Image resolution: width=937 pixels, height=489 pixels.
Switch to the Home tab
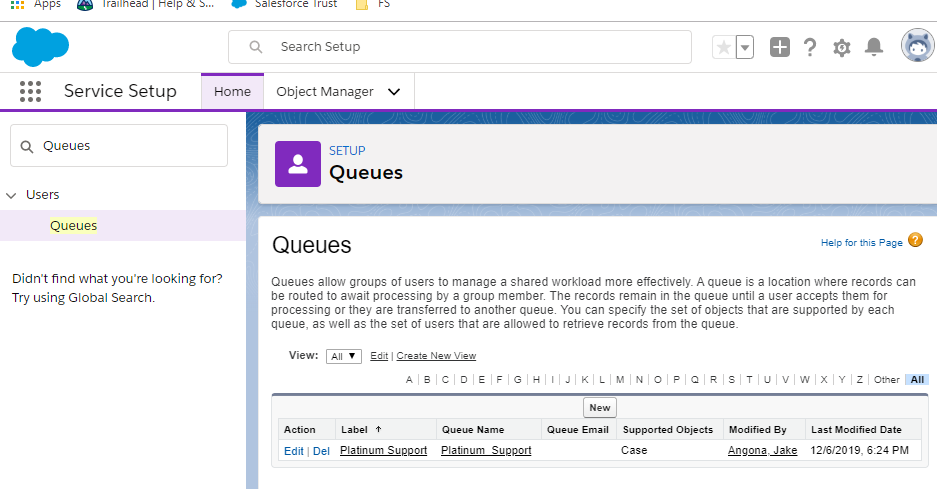[232, 92]
